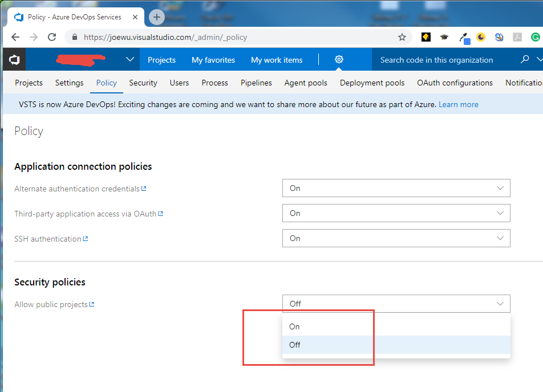Click the Azure DevOps logo in header

tap(14, 59)
